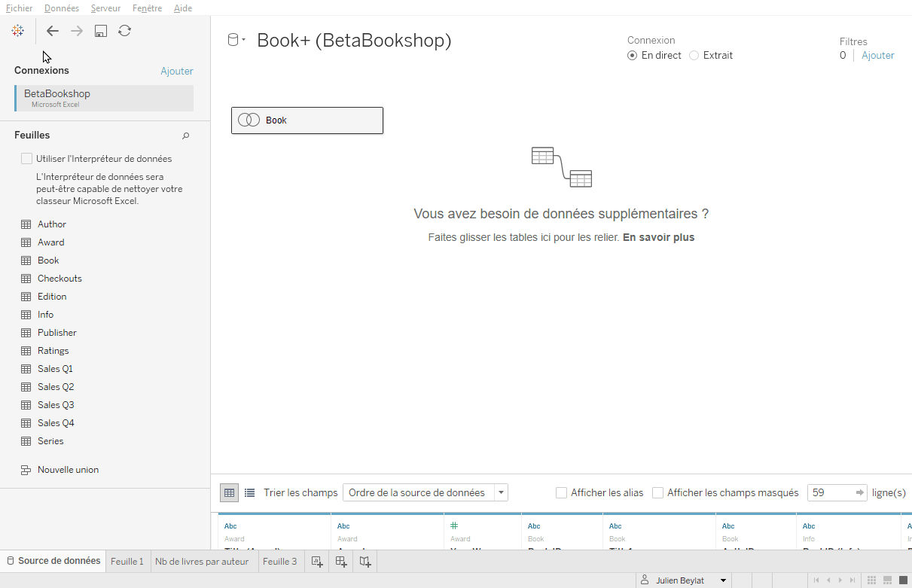
Task: Enable Utiliser l'Interpréteur de données checkbox
Action: 27,159
